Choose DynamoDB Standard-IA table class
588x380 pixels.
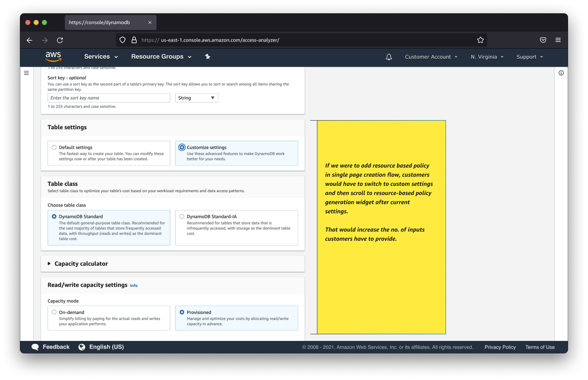[x=182, y=216]
